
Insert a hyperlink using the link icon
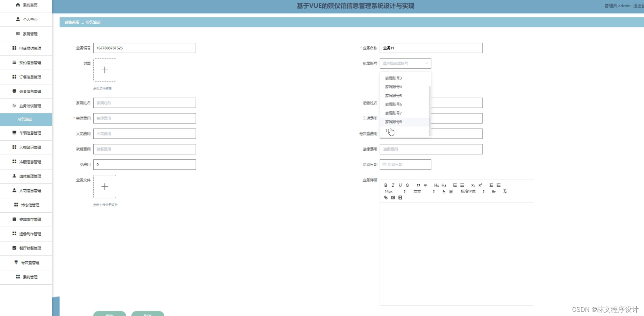coord(386,198)
